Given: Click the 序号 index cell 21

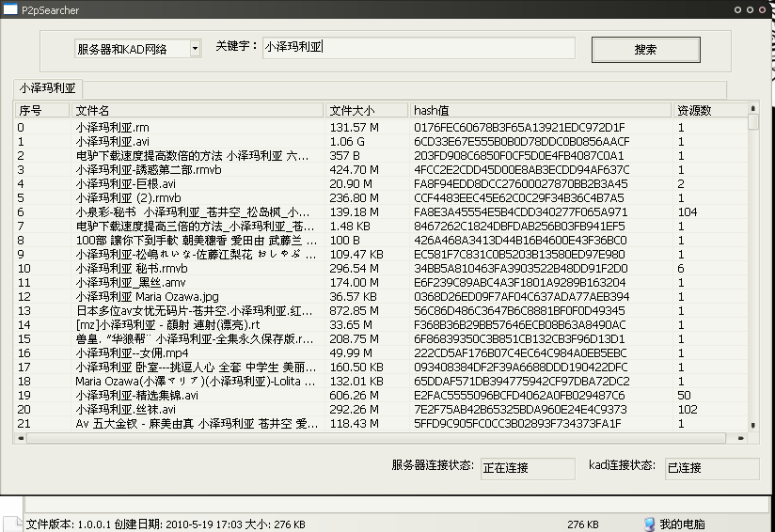Looking at the screenshot, I should click(x=24, y=424).
